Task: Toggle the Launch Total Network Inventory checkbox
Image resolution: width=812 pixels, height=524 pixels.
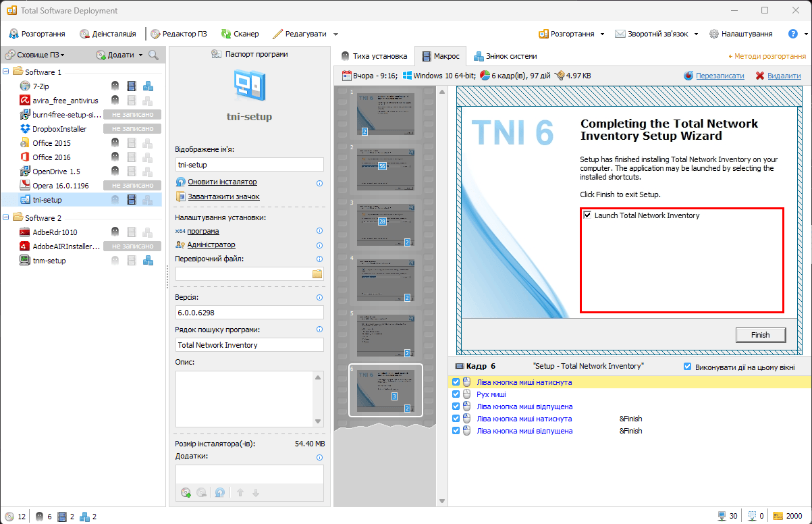Action: click(588, 215)
